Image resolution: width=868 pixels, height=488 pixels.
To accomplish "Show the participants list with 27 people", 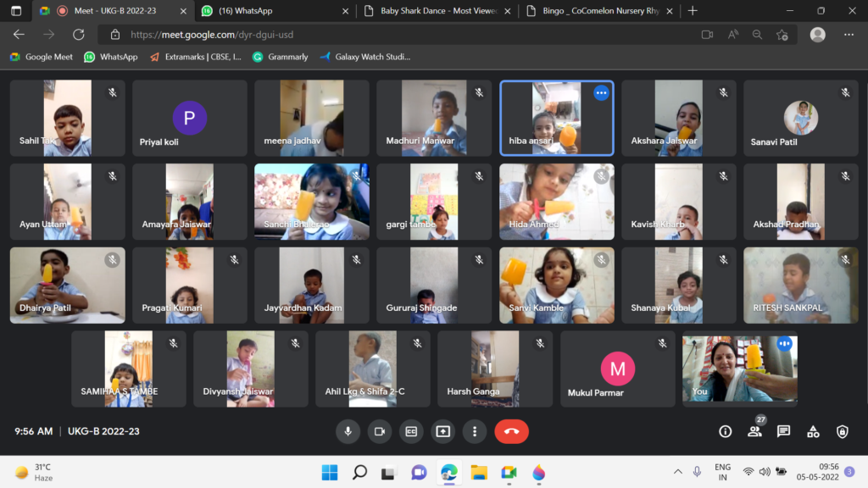I will [x=754, y=431].
